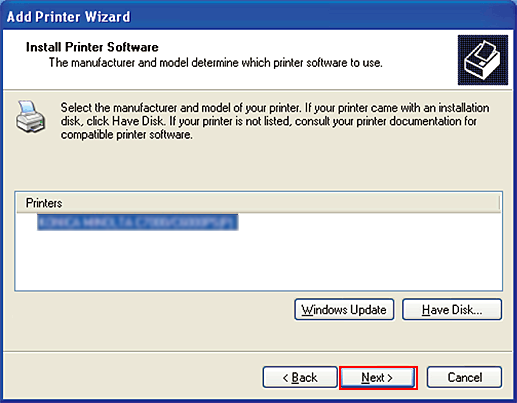Viewport: 517px width, 403px height.
Task: Open Windows Update for drivers
Action: (344, 310)
